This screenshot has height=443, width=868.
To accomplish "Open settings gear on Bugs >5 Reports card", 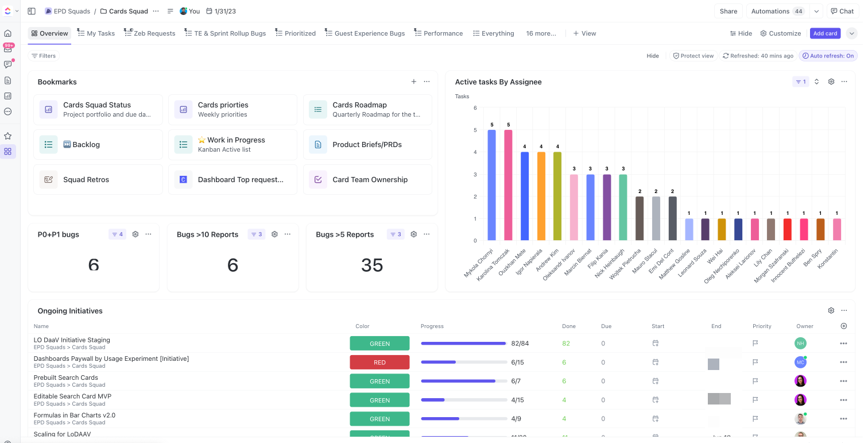I will (414, 234).
